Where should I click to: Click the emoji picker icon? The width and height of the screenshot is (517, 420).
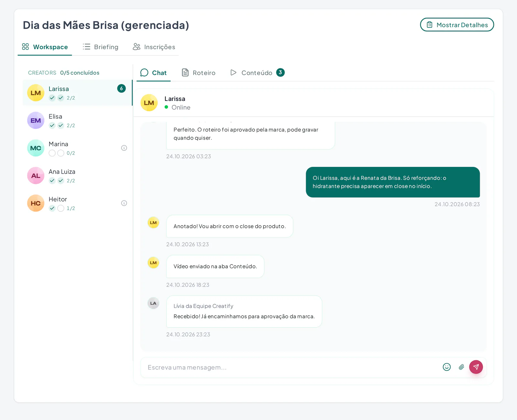tap(447, 367)
